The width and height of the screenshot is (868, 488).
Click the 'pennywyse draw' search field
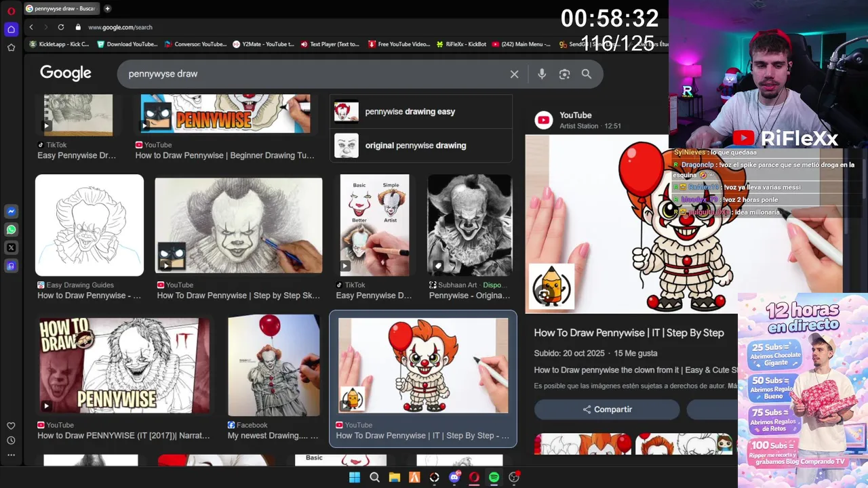(x=312, y=74)
